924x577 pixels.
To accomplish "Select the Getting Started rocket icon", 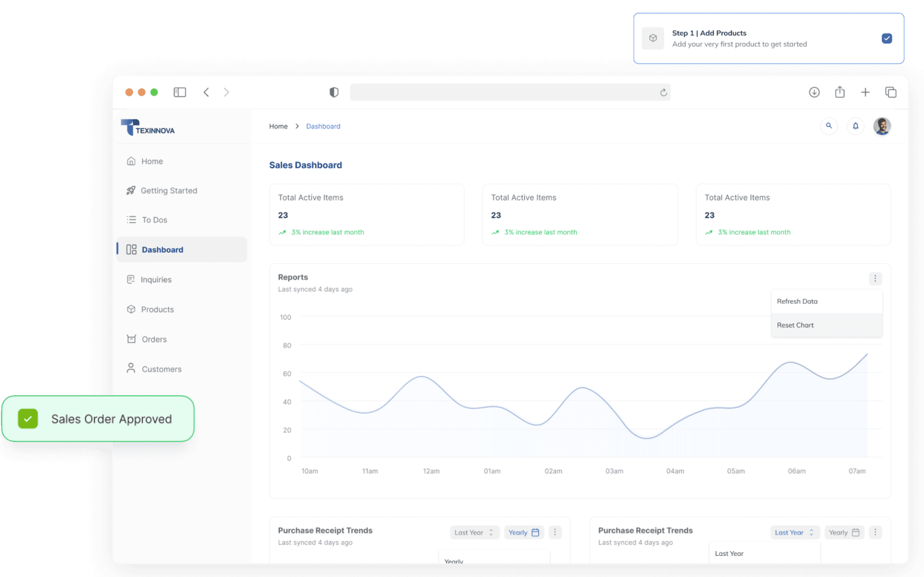I will (x=131, y=190).
